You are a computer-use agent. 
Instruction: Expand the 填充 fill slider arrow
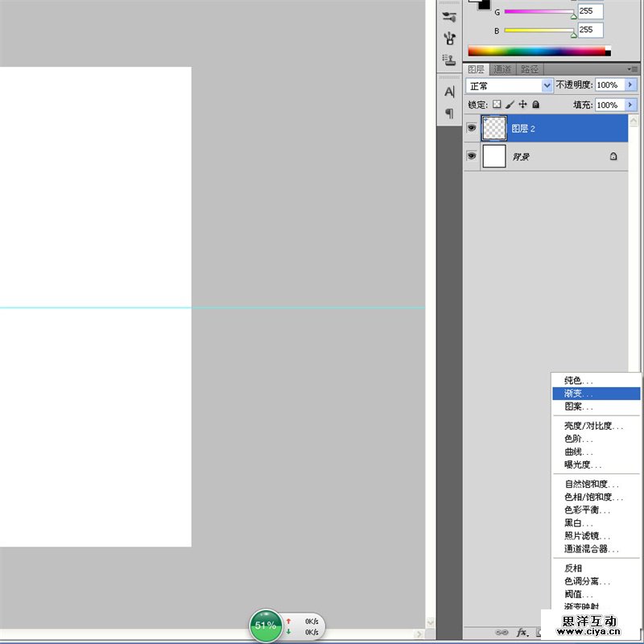click(631, 105)
